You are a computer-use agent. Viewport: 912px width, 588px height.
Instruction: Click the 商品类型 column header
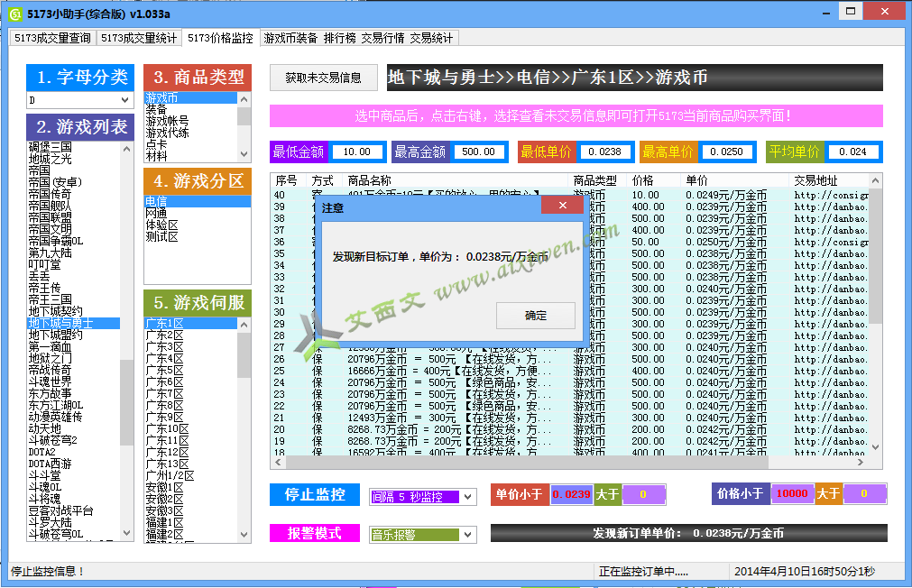point(597,181)
